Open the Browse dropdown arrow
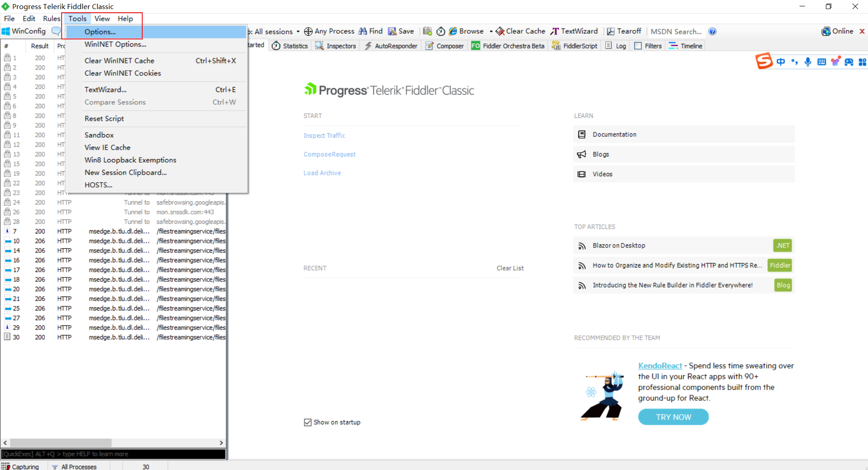This screenshot has width=868, height=470. [491, 32]
